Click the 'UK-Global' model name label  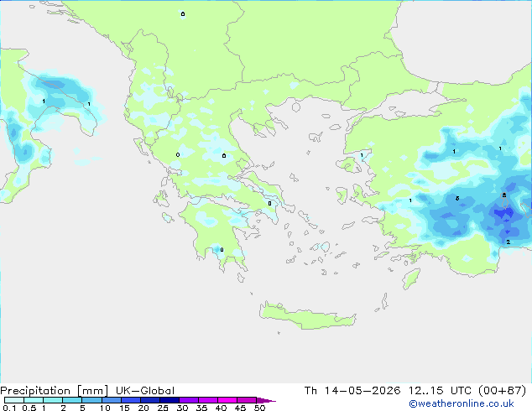pos(145,391)
